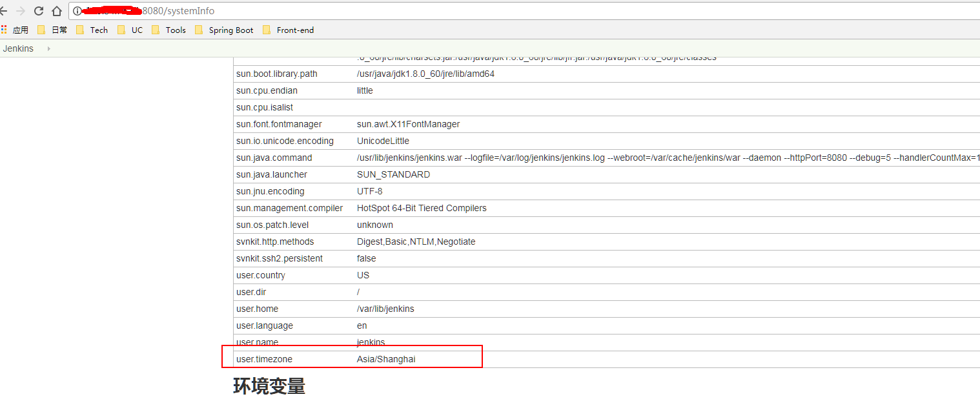Select the svnkit.ssh2.persistent property name
Screen dimensions: 980x401
pyautogui.click(x=280, y=258)
